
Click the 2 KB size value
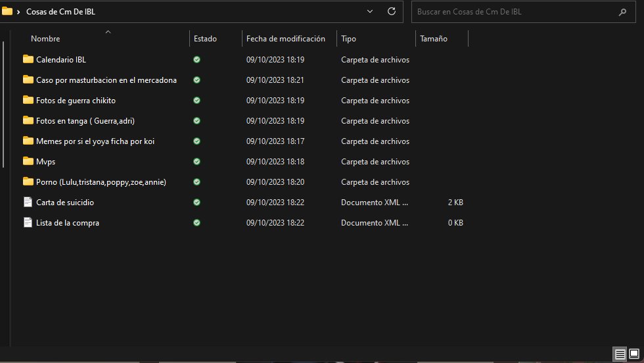coord(455,203)
